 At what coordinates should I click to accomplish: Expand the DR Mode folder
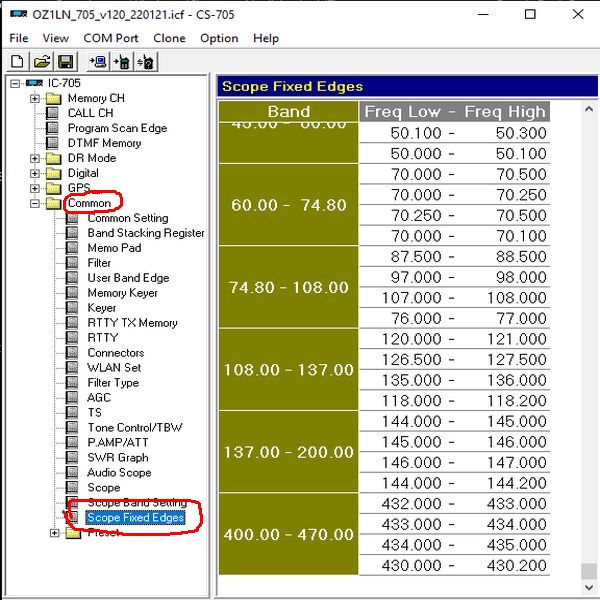(x=34, y=158)
